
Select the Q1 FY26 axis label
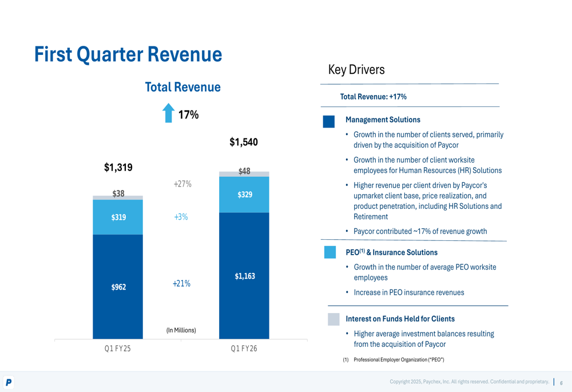click(x=244, y=349)
